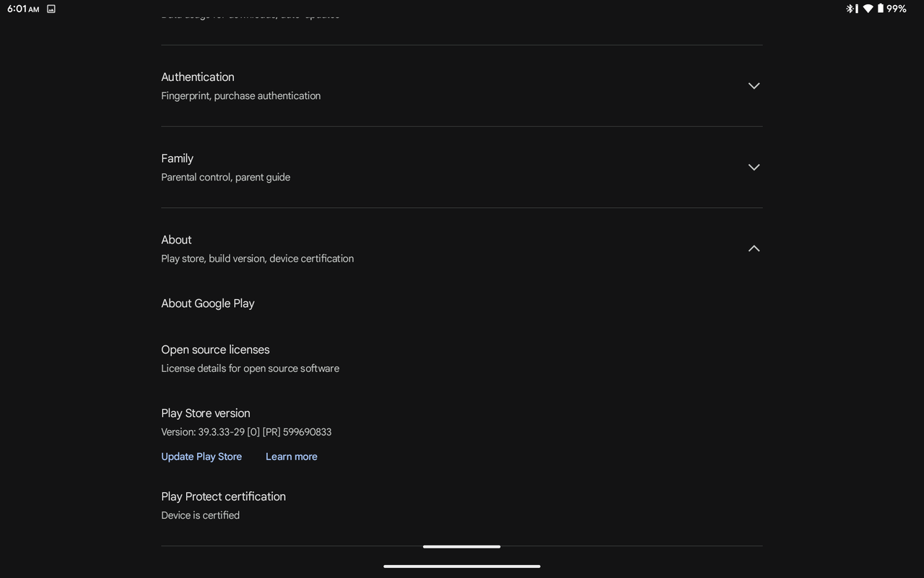Tap the battery icon in status bar
Image resolution: width=924 pixels, height=578 pixels.
(881, 9)
